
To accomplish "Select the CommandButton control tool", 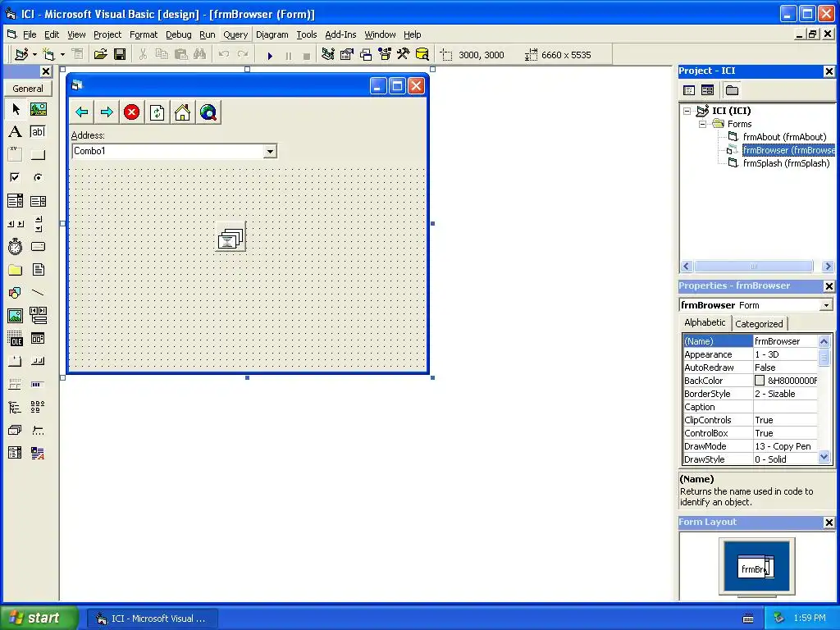I will pos(38,155).
